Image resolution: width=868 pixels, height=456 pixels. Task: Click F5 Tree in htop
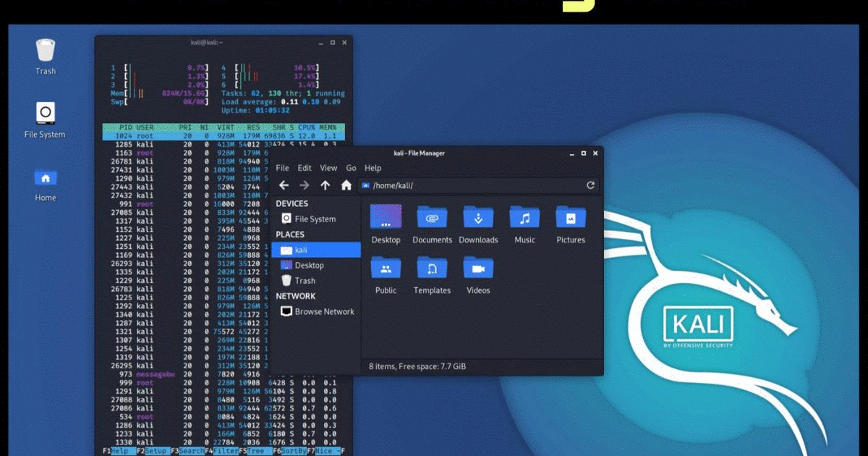(x=255, y=451)
